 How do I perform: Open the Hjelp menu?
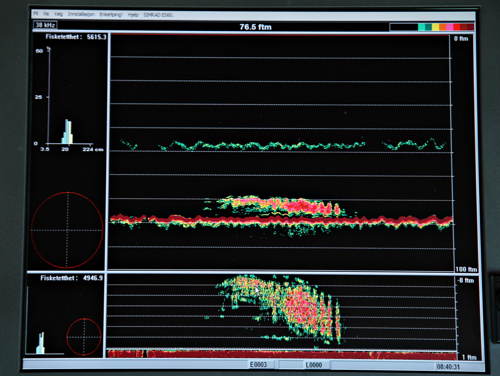(x=133, y=15)
